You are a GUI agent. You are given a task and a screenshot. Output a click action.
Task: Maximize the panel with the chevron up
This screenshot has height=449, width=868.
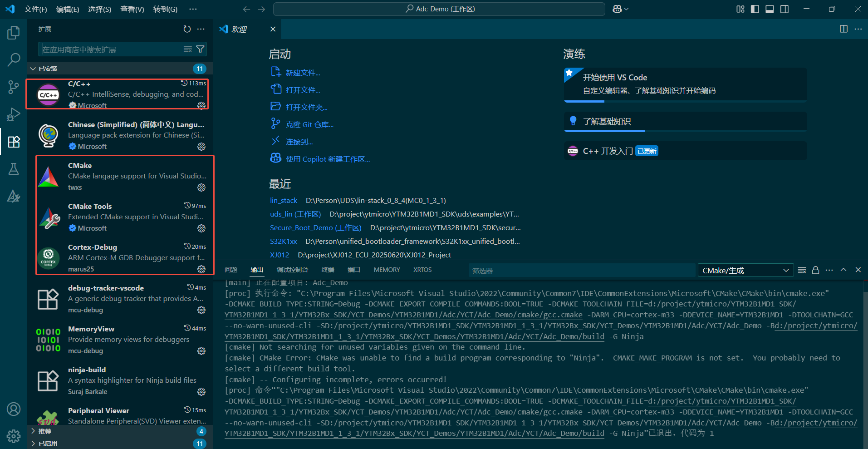click(843, 270)
